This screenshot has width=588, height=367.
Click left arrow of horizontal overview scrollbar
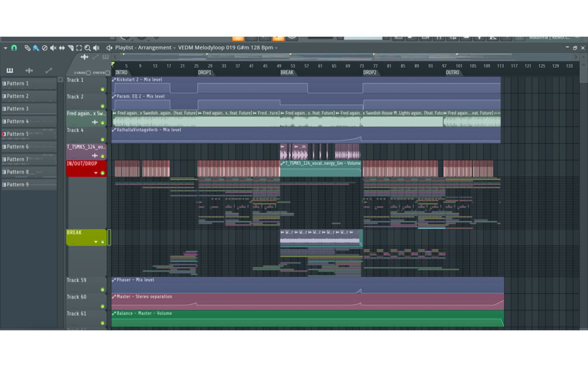coord(115,57)
